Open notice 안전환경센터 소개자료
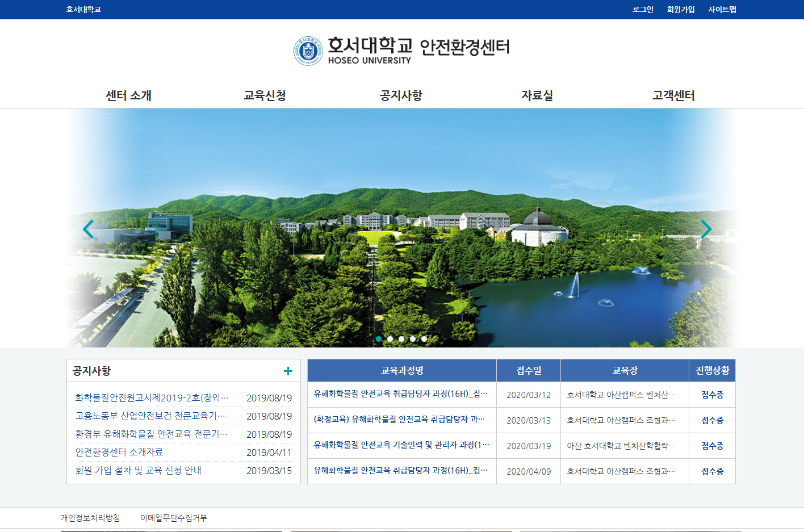Screen dimensions: 804x532 119,452
